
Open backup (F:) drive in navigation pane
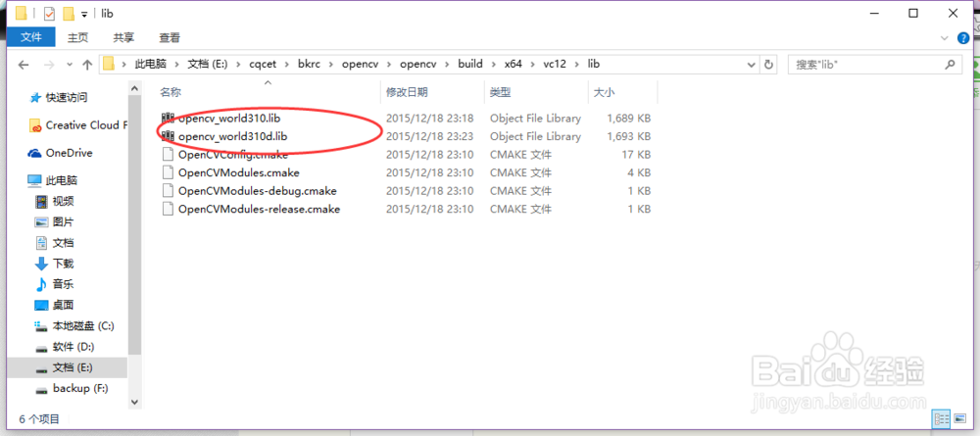[x=80, y=388]
